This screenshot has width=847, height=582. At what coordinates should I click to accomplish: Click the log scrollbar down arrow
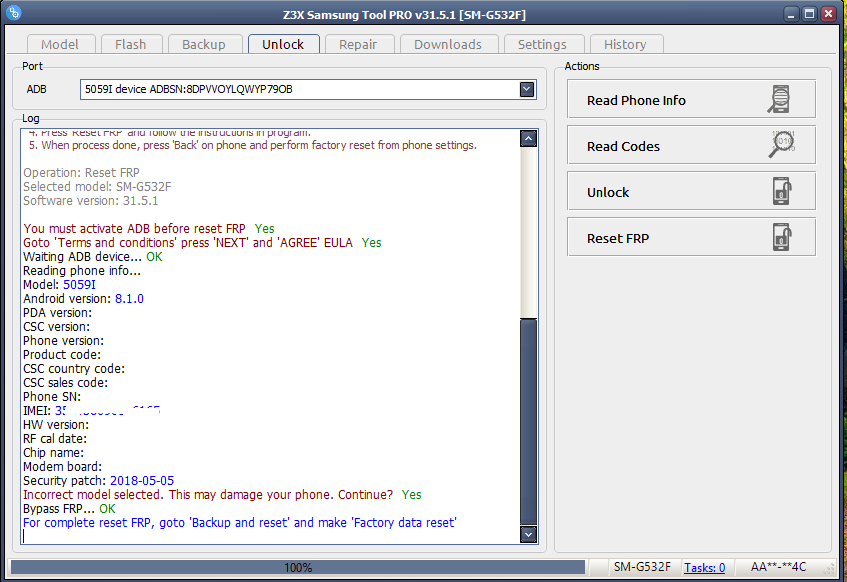point(528,534)
